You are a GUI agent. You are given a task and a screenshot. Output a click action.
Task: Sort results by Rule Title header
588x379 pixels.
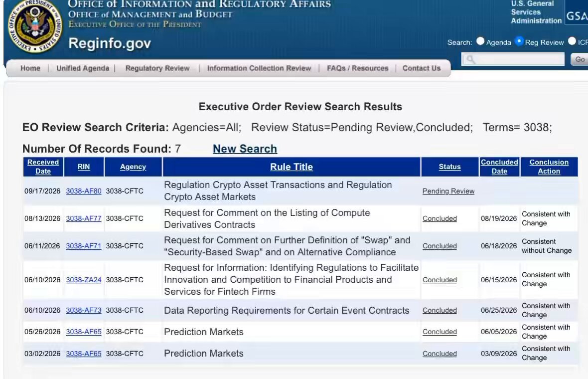[x=292, y=167]
